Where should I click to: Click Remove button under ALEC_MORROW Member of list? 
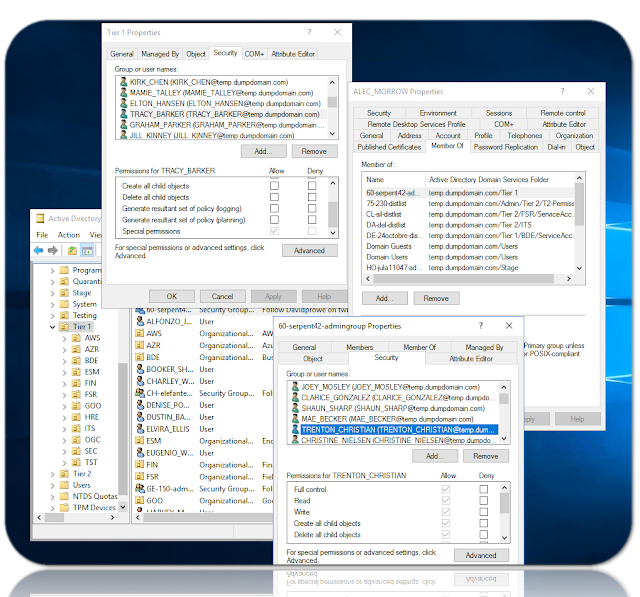(436, 298)
